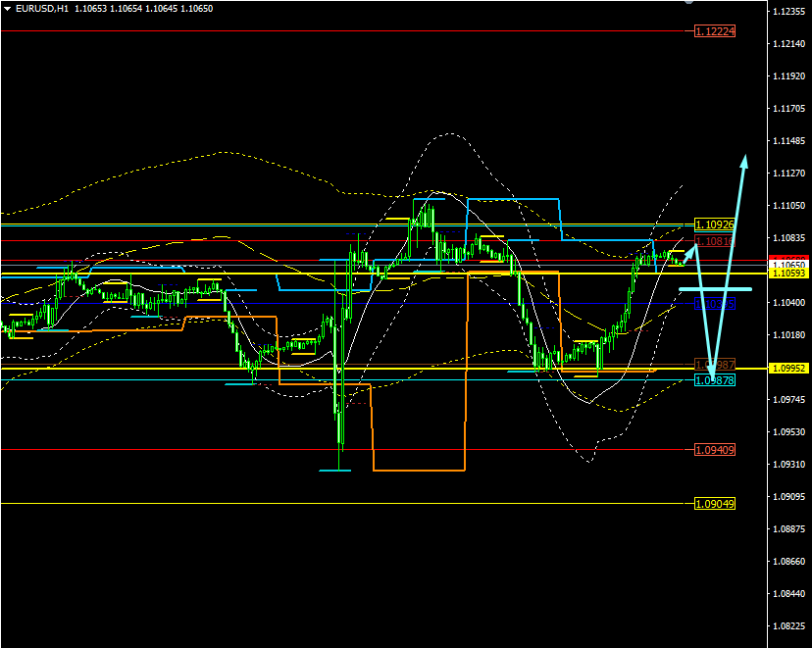This screenshot has height=648, width=812.
Task: Click the 1.09530 value on the price scale
Action: tap(789, 432)
